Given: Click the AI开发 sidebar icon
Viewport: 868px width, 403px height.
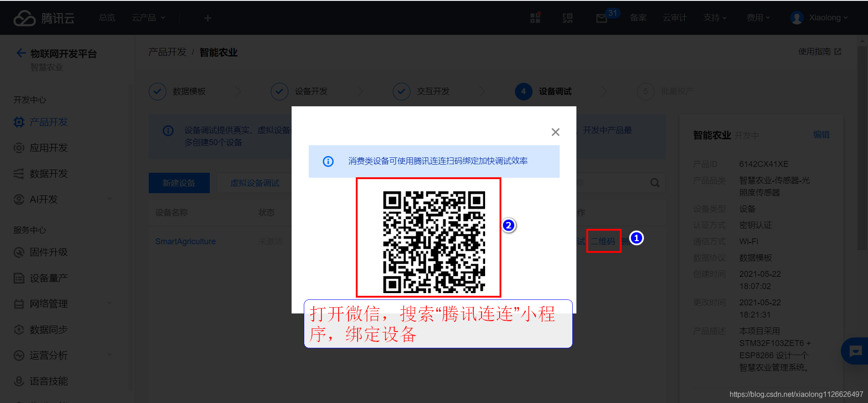Looking at the screenshot, I should [19, 199].
